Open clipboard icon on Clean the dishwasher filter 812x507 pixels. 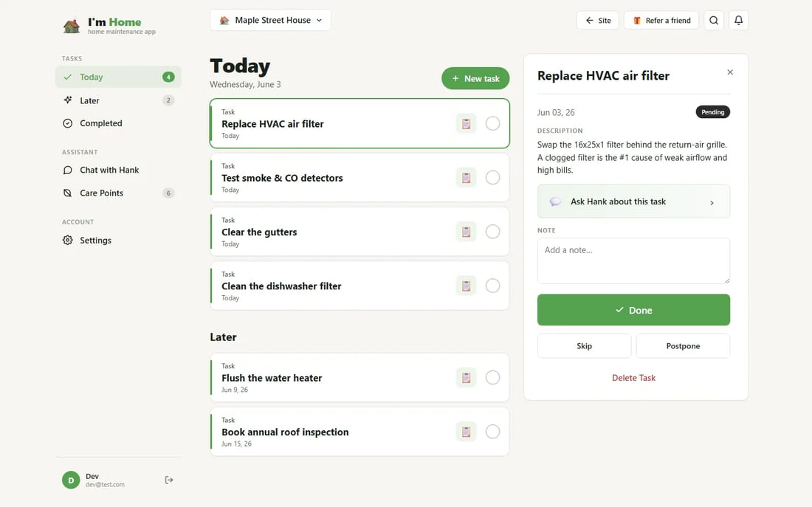466,286
